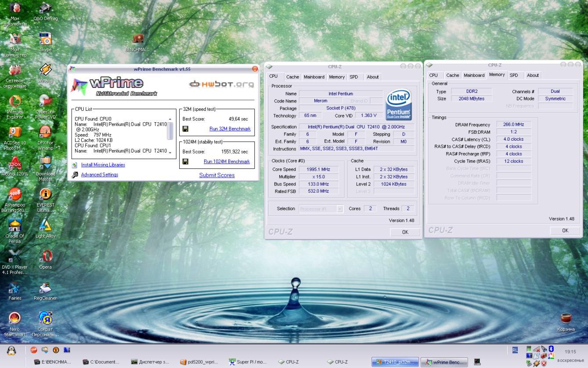Open Super PI taskbar button

[248, 362]
